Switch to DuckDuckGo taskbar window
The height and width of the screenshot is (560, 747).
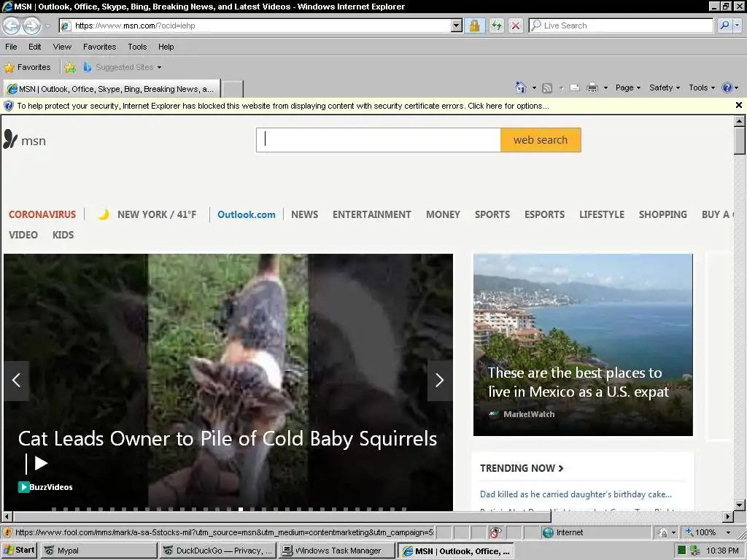point(218,551)
